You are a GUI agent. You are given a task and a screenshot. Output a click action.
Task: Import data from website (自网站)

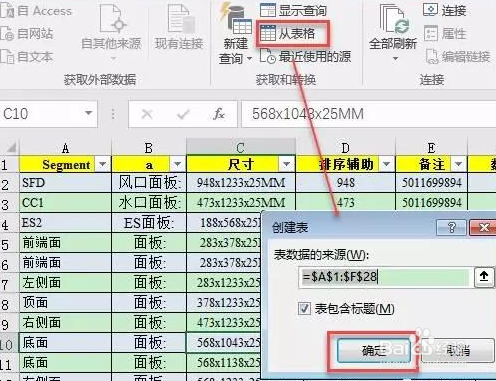tap(27, 33)
